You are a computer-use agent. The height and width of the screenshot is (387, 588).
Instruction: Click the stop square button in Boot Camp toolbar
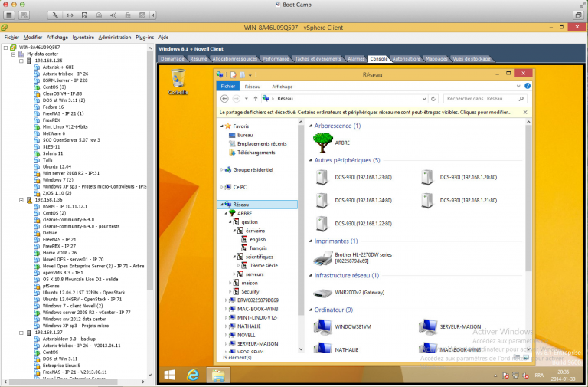pos(9,15)
